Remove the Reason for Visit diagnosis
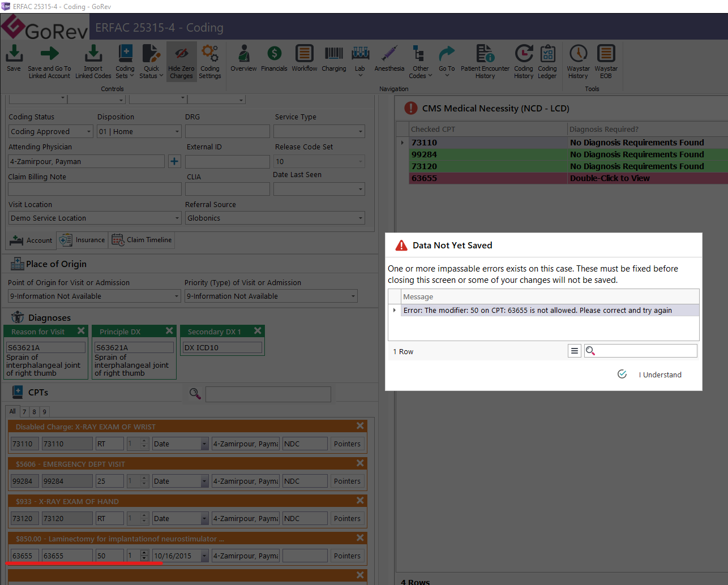 coord(81,331)
